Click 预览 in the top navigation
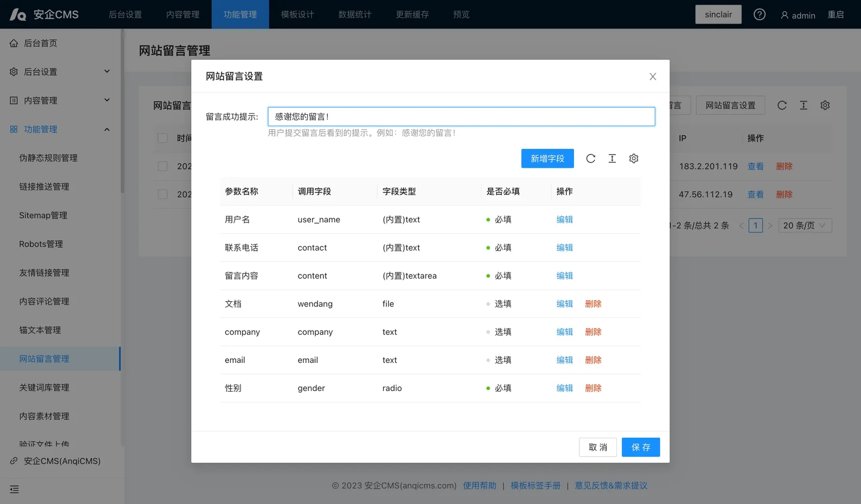The width and height of the screenshot is (861, 504). [462, 14]
